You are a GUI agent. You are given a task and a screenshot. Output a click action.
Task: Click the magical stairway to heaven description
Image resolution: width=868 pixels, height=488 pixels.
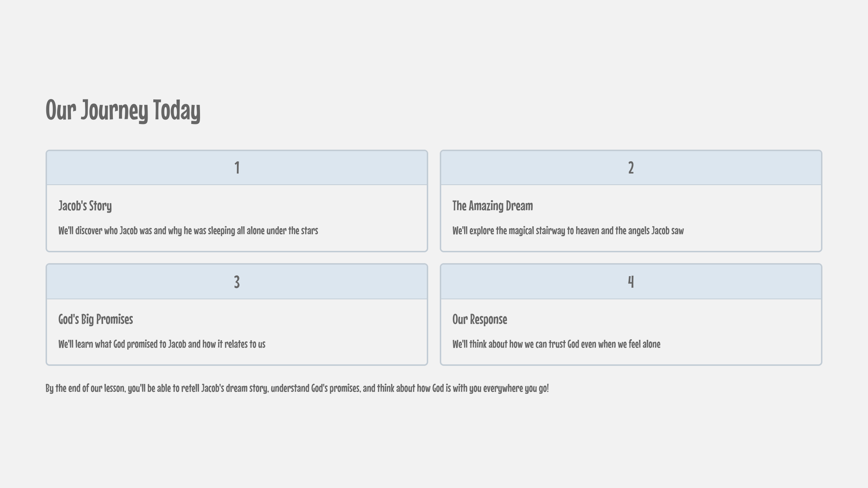[568, 231]
